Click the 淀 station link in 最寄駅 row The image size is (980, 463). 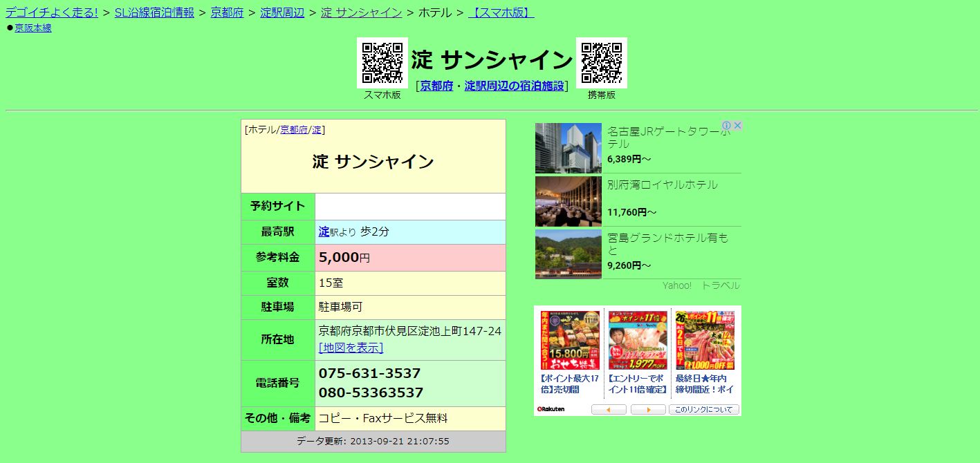(324, 231)
